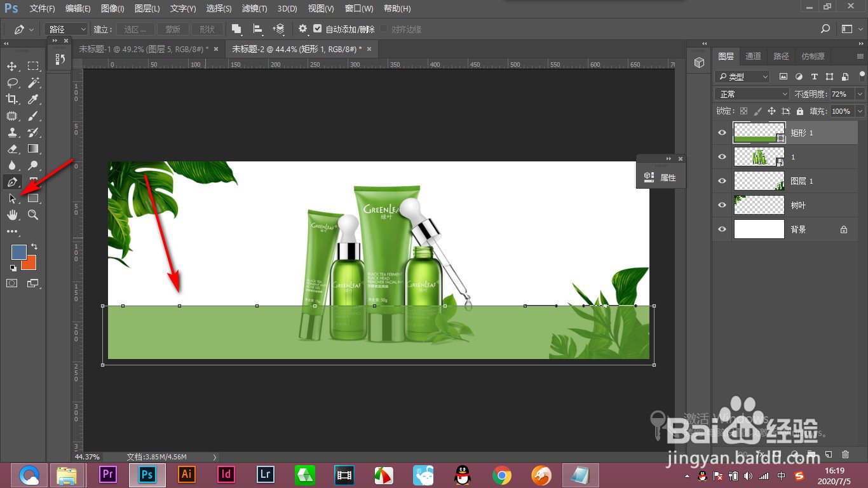Select the 背景 layer thumbnail
The image size is (868, 488).
tap(759, 229)
